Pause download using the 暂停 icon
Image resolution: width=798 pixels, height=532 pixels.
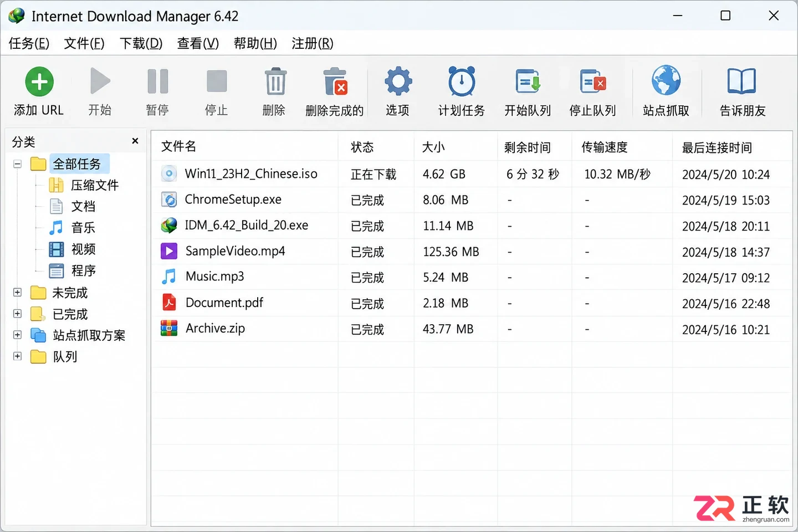click(x=158, y=81)
